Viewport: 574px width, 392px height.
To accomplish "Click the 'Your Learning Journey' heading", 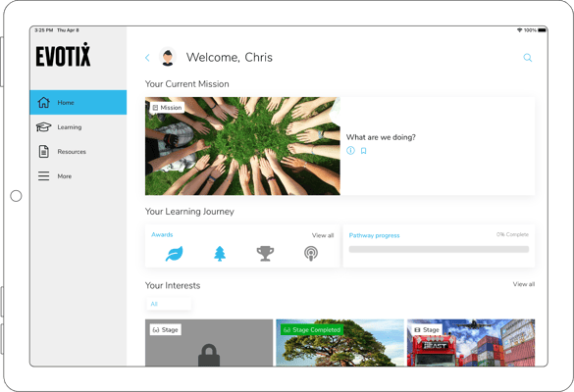I will click(x=189, y=212).
